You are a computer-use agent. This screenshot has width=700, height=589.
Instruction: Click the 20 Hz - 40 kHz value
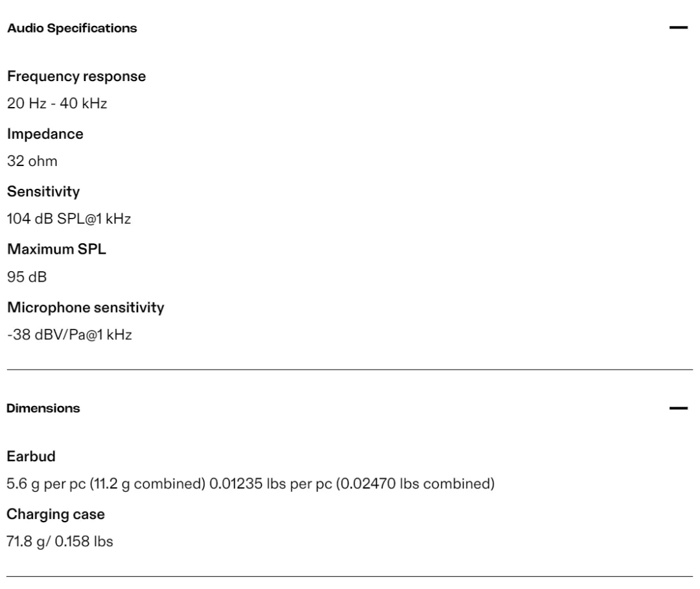[57, 103]
